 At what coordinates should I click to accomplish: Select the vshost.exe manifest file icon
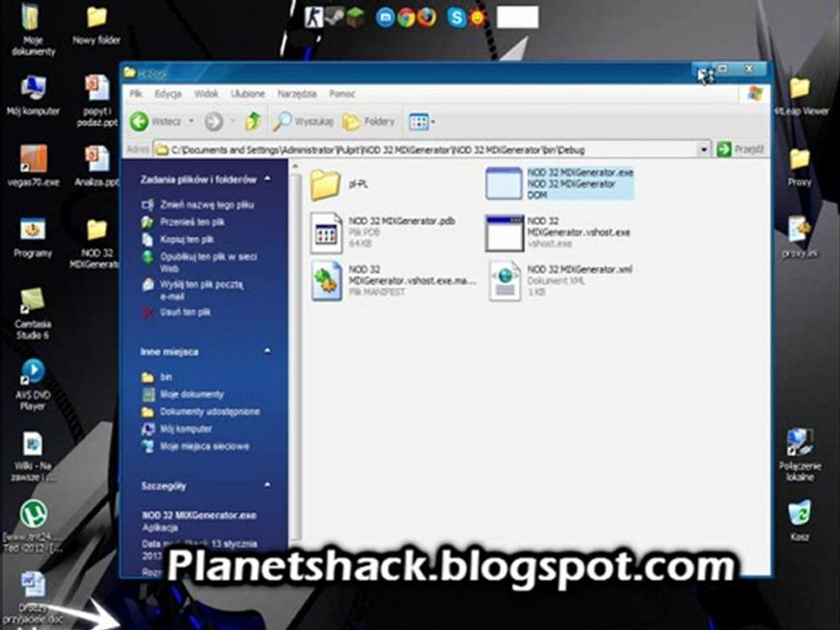(326, 281)
